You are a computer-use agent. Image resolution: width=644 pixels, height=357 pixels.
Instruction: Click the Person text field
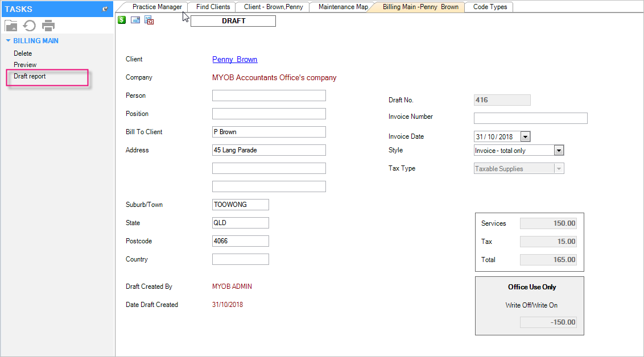(269, 96)
